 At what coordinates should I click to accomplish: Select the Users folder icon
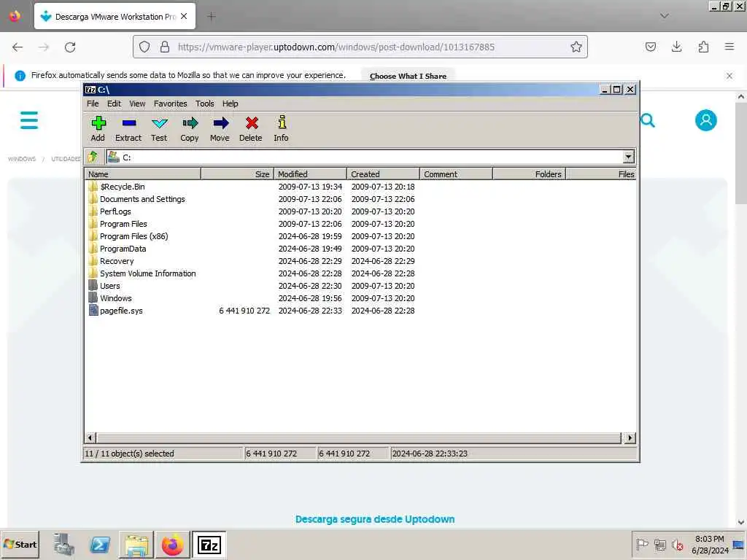93,286
